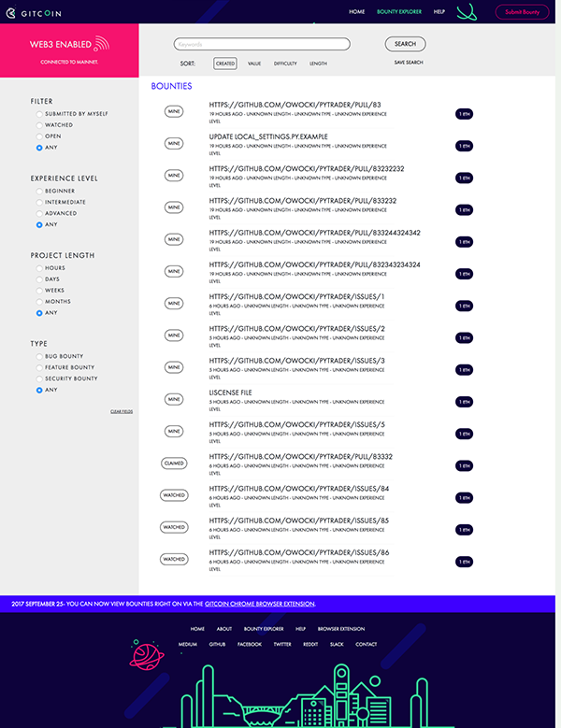The height and width of the screenshot is (728, 561).
Task: Select the Watched filter option
Action: click(x=39, y=125)
